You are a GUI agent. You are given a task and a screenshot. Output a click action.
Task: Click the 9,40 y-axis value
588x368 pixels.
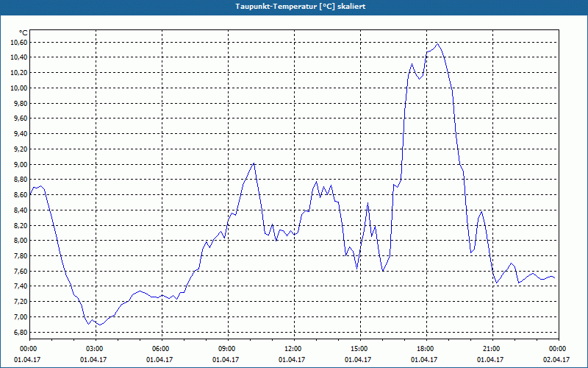pos(21,134)
